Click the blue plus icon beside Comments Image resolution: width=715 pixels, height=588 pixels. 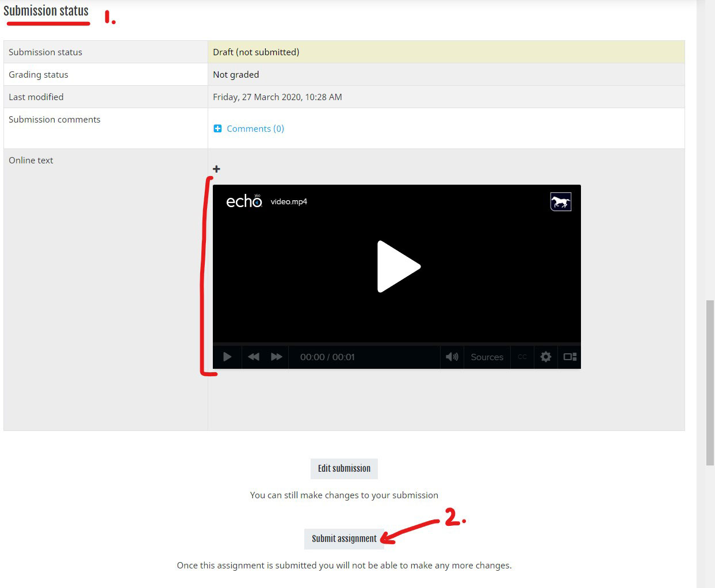pyautogui.click(x=217, y=128)
